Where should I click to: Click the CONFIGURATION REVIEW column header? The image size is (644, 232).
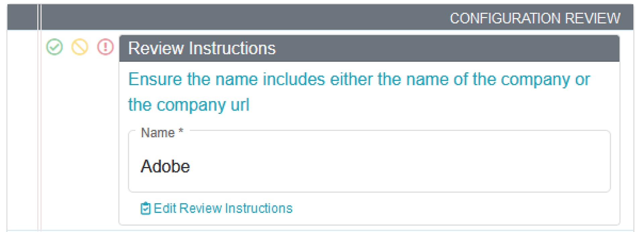click(x=535, y=18)
